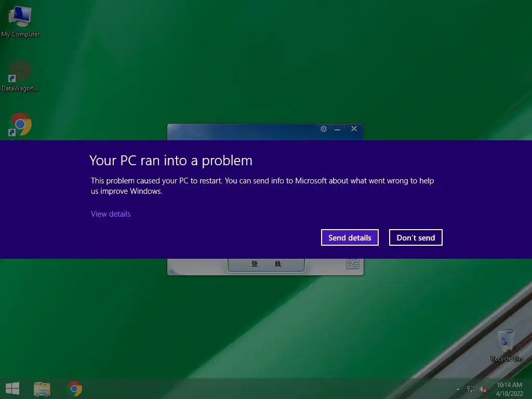Open the network tray icon
This screenshot has height=399, width=532.
pos(471,389)
